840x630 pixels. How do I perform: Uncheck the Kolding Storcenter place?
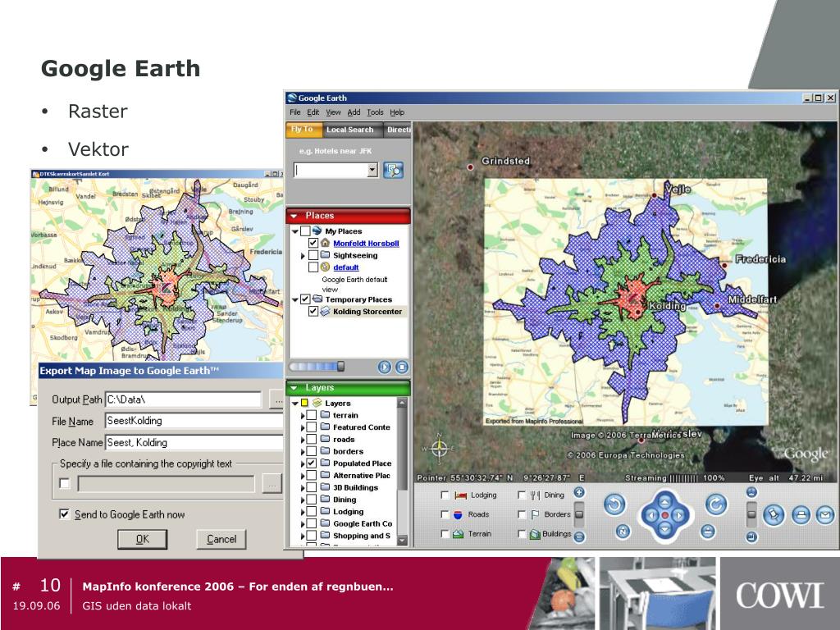[313, 311]
